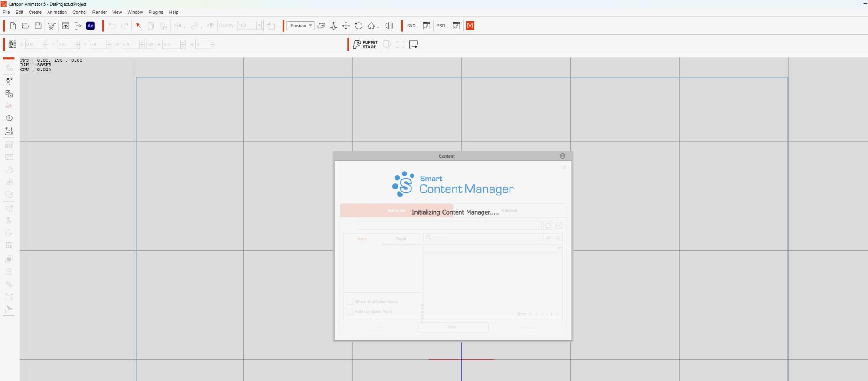Image resolution: width=868 pixels, height=381 pixels.
Task: Open the content store cart icon
Action: (52, 26)
